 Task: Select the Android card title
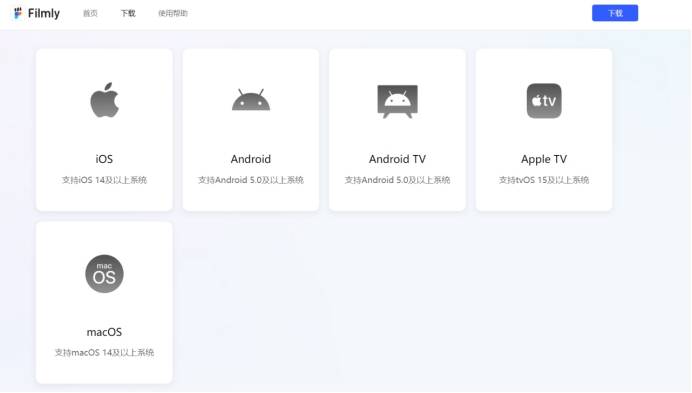251,159
